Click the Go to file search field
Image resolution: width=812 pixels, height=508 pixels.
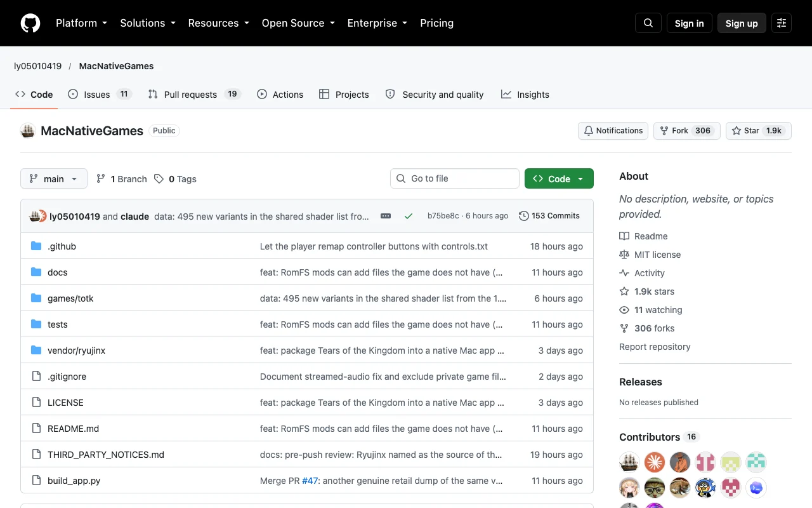click(455, 178)
